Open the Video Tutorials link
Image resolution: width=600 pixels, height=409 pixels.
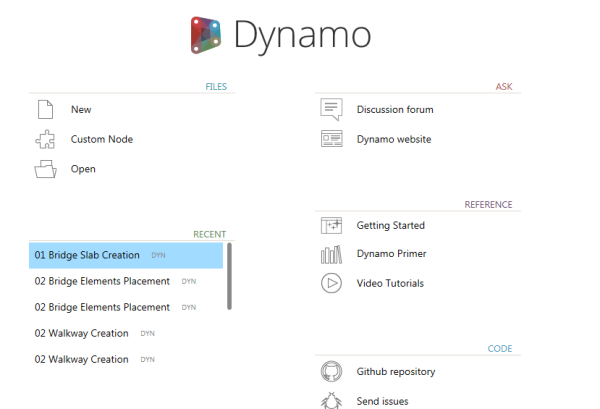coord(390,283)
